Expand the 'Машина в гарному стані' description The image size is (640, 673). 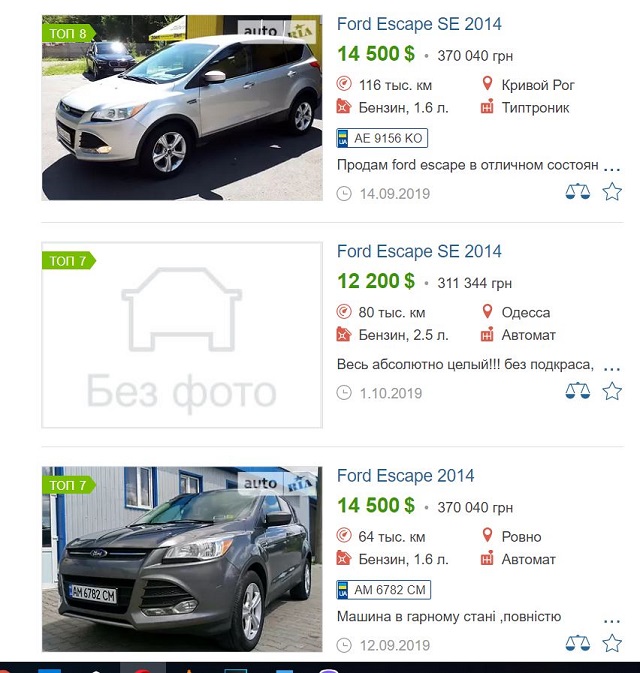point(612,621)
